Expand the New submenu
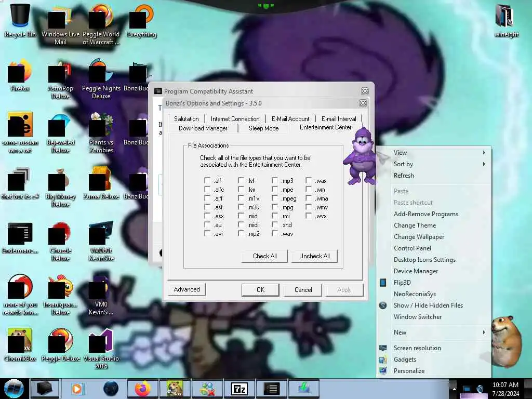Viewport: 532px width, 399px height. (x=434, y=332)
